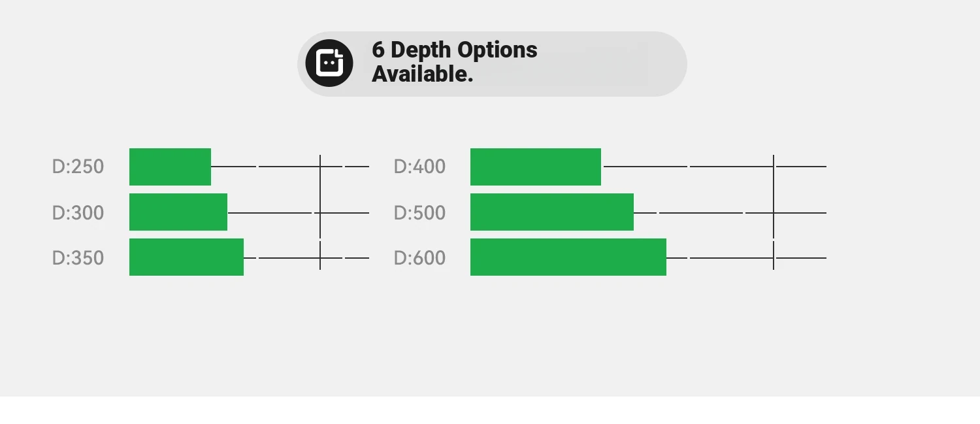The width and height of the screenshot is (980, 424).
Task: Select the D:300 depth label
Action: pos(78,213)
